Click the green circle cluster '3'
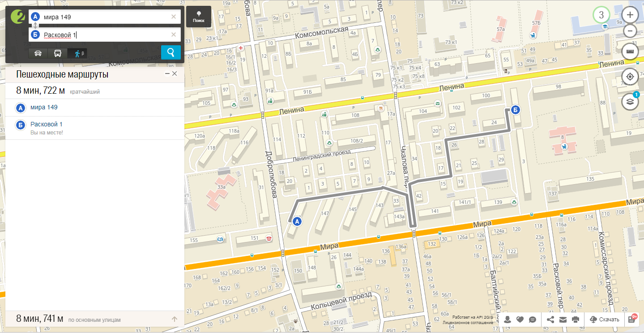This screenshot has width=644, height=333. [601, 15]
